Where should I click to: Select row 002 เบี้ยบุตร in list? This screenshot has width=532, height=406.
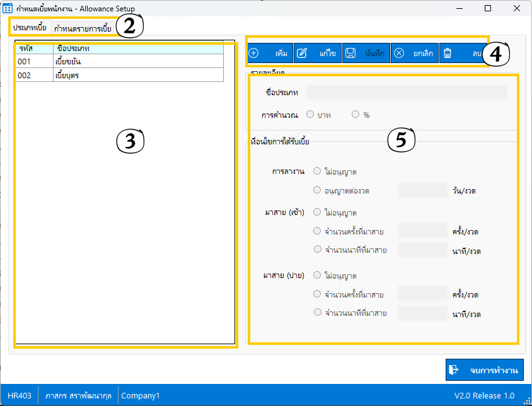119,75
